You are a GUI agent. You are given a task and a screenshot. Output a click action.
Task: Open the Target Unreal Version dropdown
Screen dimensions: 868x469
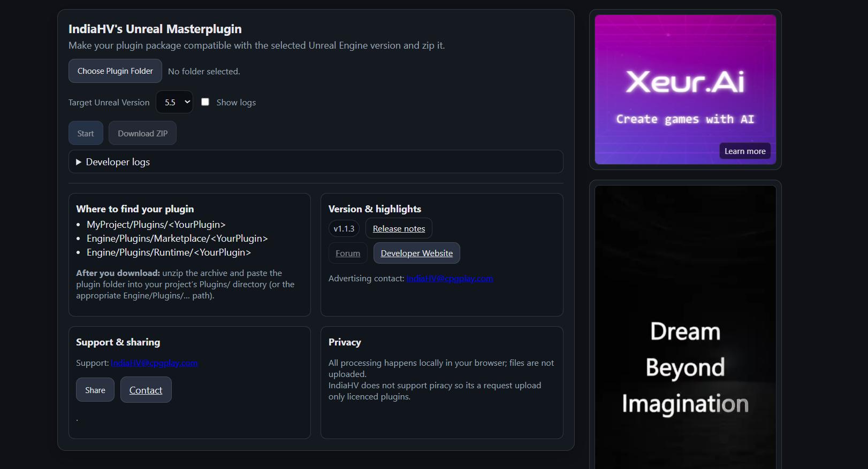point(174,102)
